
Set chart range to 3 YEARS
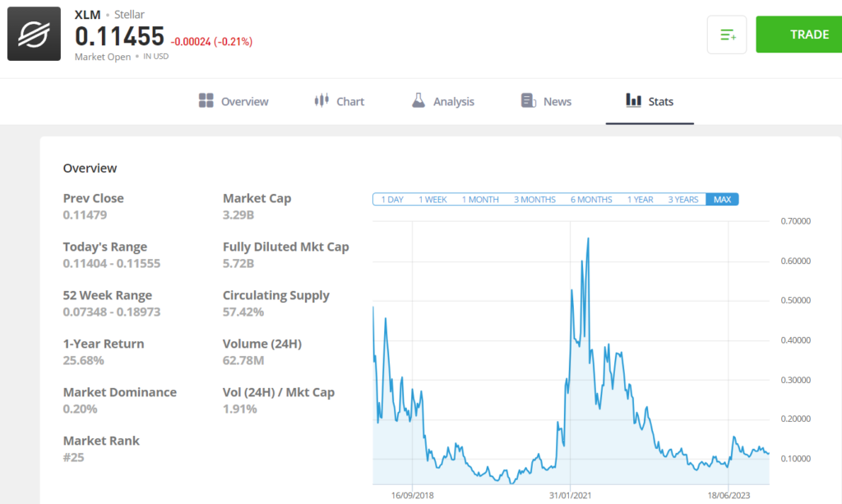point(683,200)
